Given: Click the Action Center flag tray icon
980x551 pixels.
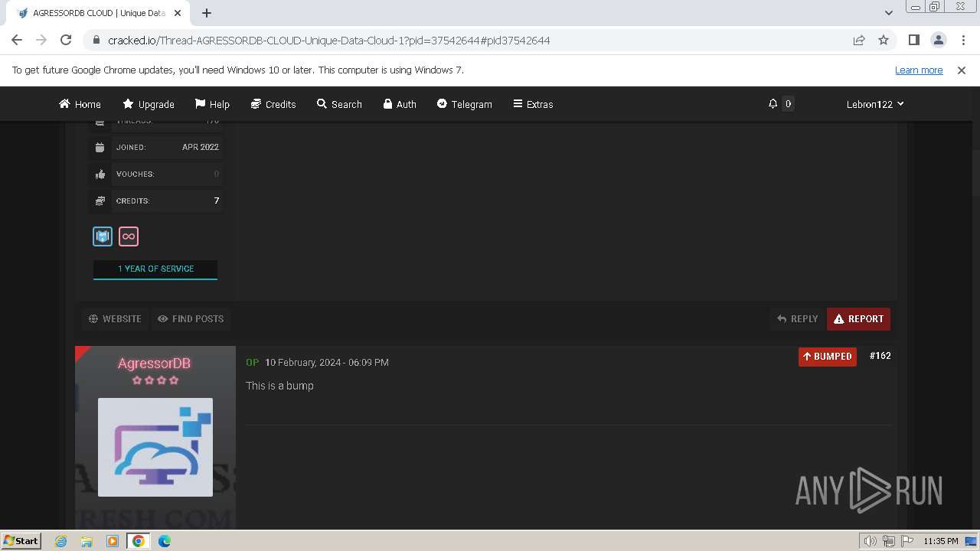Looking at the screenshot, I should 907,541.
